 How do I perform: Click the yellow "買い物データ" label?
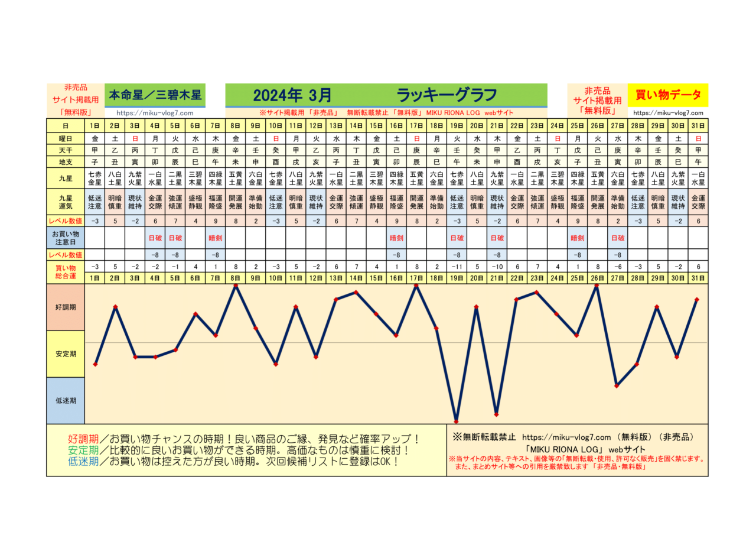(x=668, y=95)
